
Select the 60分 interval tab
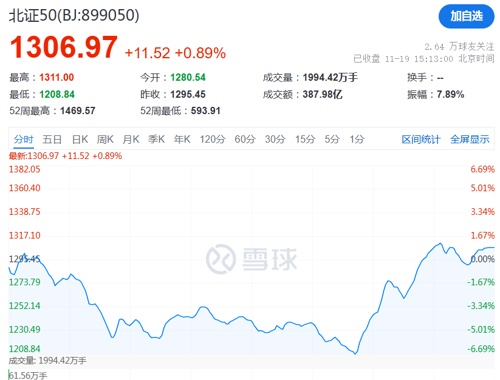245,139
